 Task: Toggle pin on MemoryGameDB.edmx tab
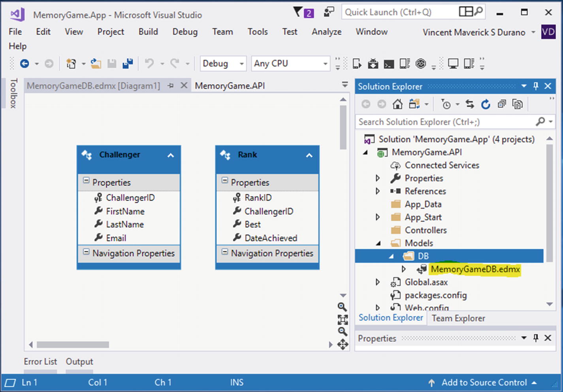point(171,86)
